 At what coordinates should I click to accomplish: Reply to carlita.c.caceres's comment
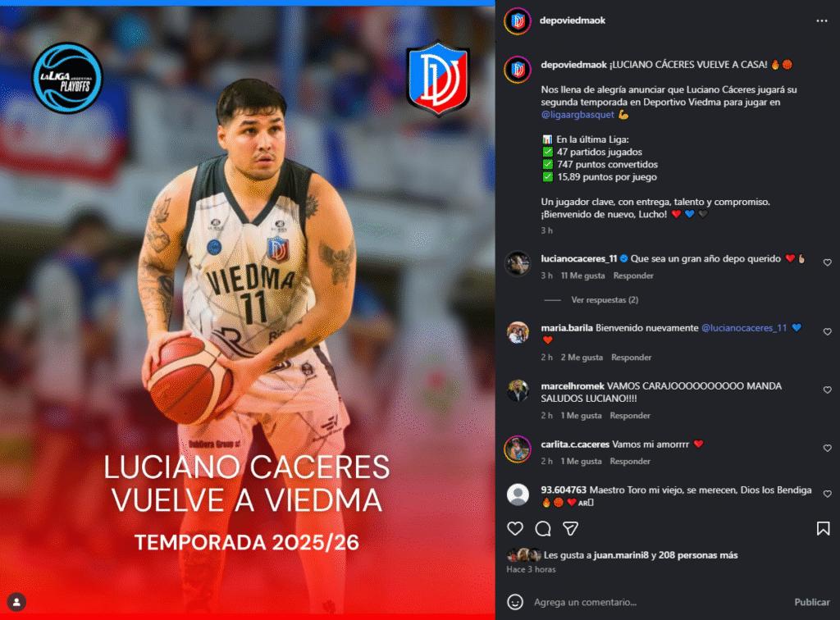(630, 461)
